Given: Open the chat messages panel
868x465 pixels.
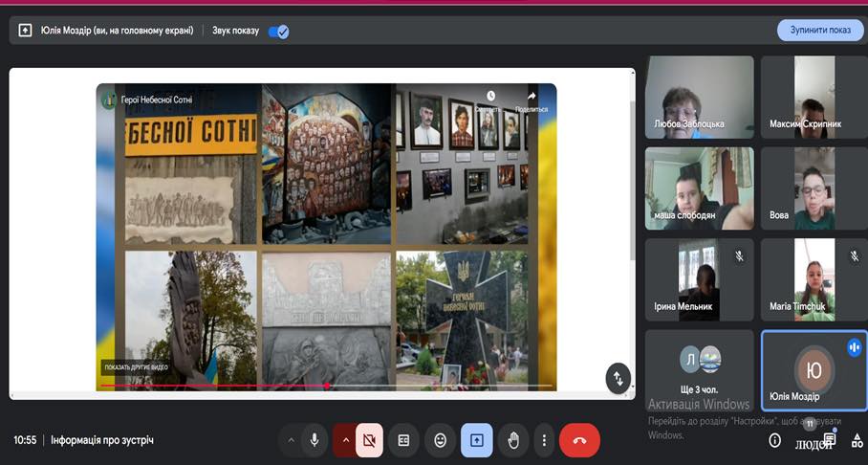Looking at the screenshot, I should tap(829, 439).
